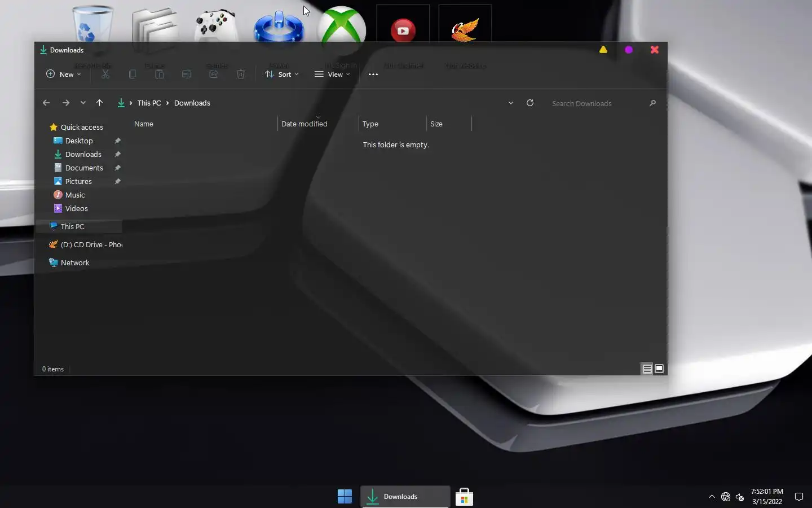The image size is (812, 508).
Task: Open the Windows Start menu
Action: [345, 497]
